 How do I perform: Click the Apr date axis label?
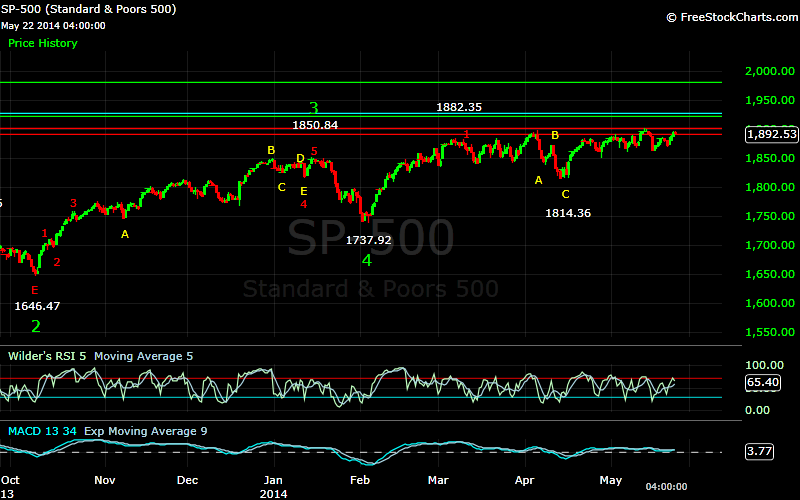point(524,481)
